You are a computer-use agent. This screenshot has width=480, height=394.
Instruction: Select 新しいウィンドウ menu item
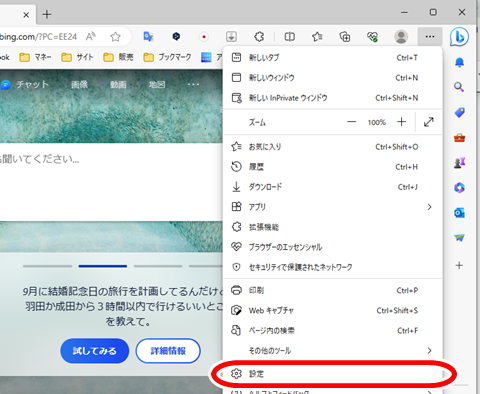pyautogui.click(x=333, y=78)
